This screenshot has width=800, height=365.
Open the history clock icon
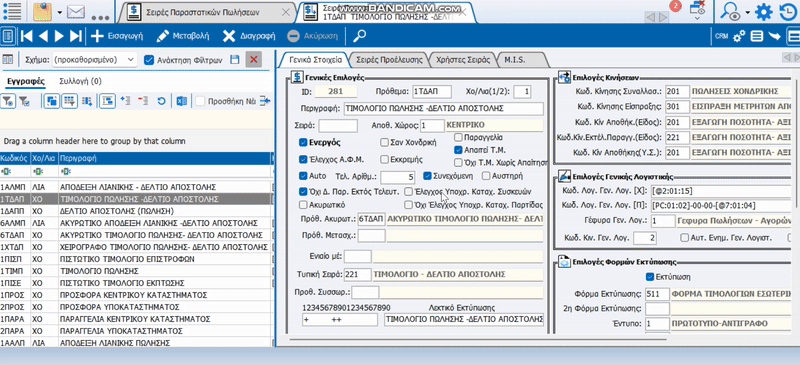(789, 12)
